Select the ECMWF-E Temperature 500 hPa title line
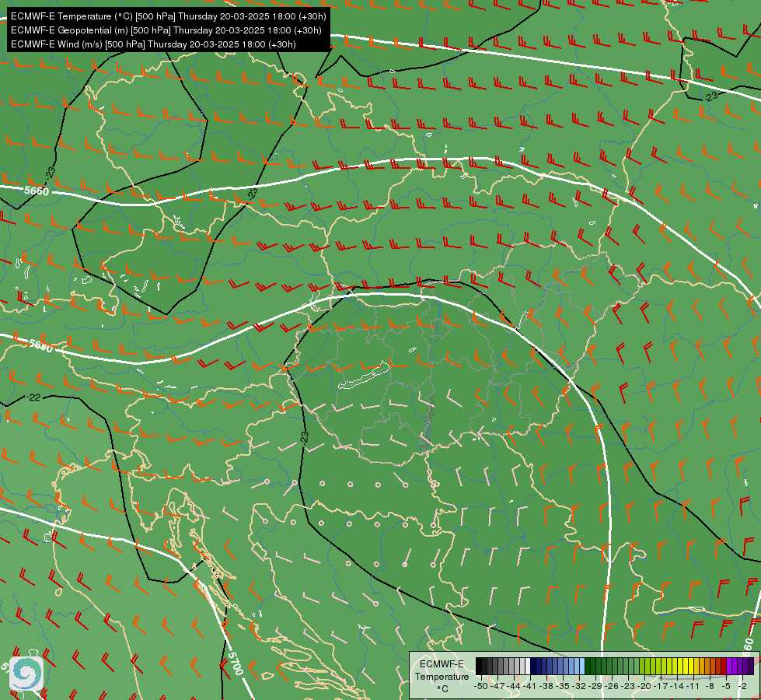This screenshot has height=700, width=761. coord(168,16)
